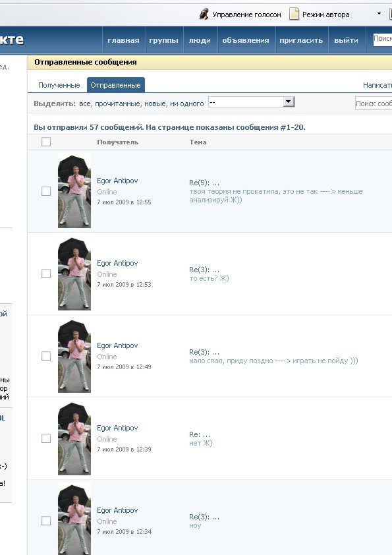
Task: Check message sent at 12:49
Action: coord(46,356)
